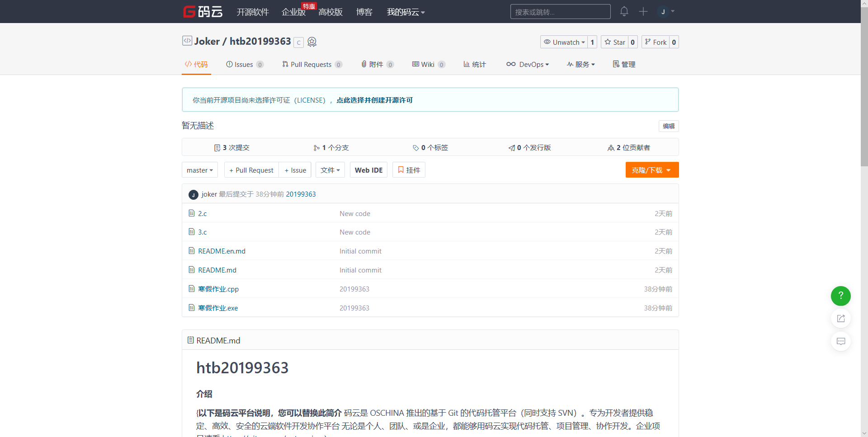868x437 pixels.
Task: Open the file 寒假作业.cpp
Action: point(218,289)
